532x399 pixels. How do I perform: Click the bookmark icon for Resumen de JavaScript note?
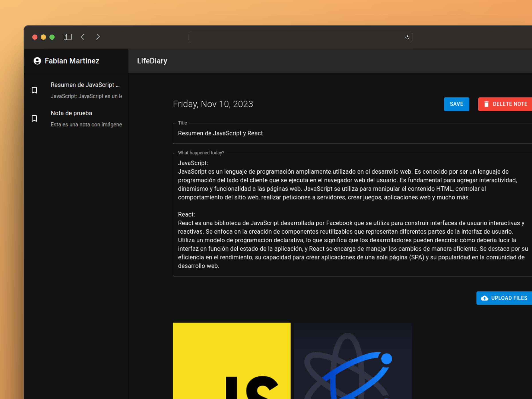click(x=34, y=90)
